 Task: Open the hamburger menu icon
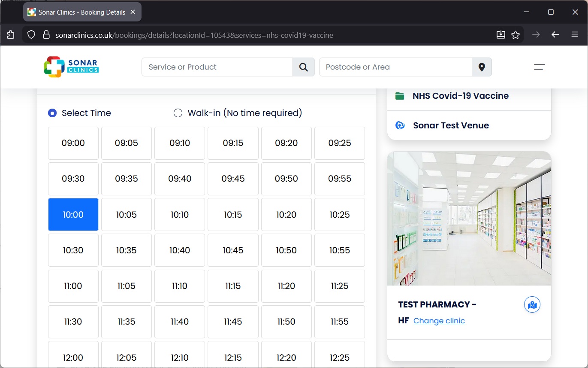[539, 67]
